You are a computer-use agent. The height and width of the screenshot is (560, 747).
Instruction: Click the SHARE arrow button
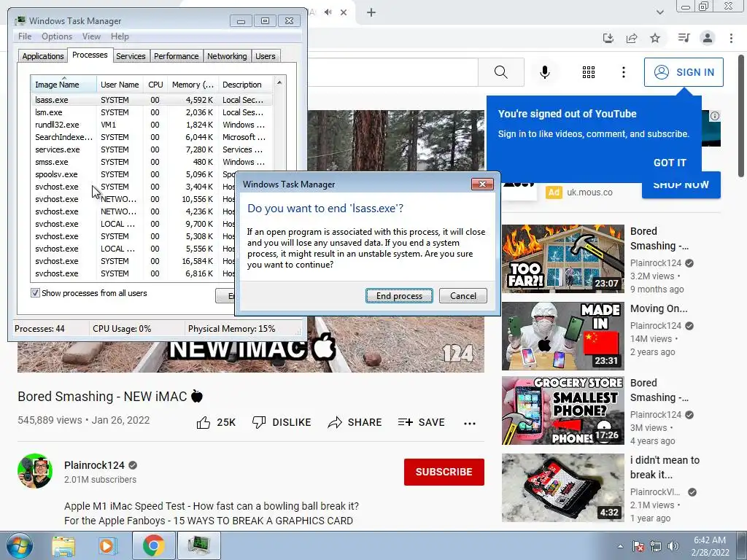click(x=355, y=422)
